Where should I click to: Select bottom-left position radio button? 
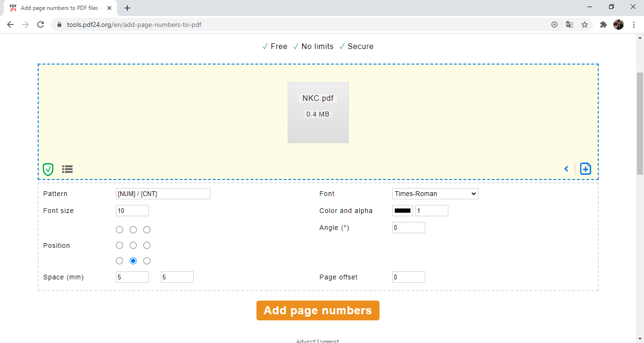click(120, 261)
